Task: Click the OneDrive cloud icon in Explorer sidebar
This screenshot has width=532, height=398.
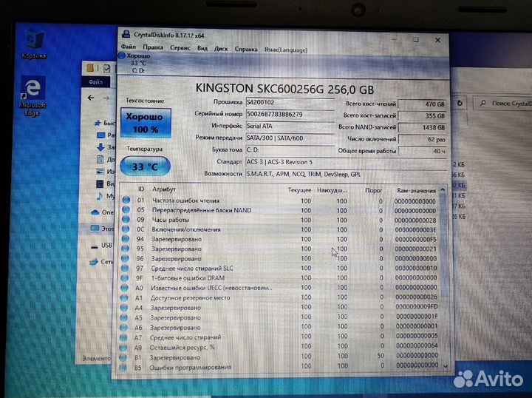Action: (x=95, y=212)
